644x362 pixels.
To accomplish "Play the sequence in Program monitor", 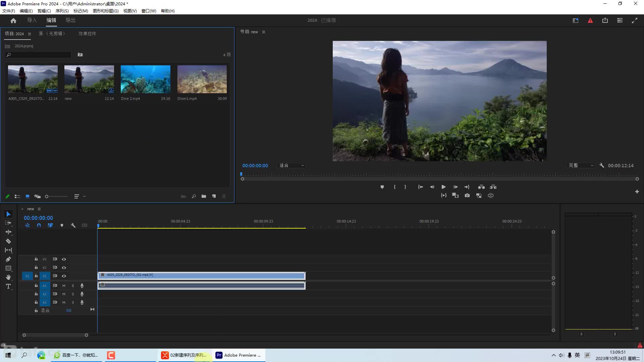I will (443, 187).
